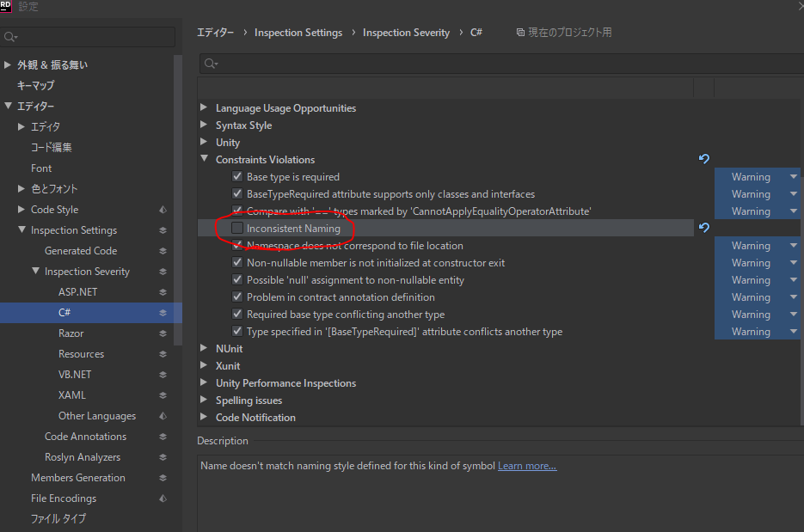The width and height of the screenshot is (804, 532).
Task: Click the copy icon before 現在のプロジェクト用
Action: pyautogui.click(x=520, y=33)
